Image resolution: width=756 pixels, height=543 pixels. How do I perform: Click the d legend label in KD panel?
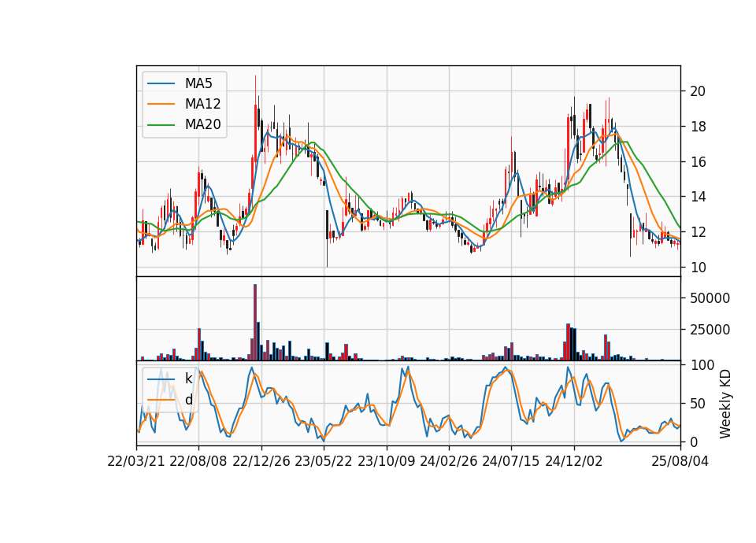[188, 400]
